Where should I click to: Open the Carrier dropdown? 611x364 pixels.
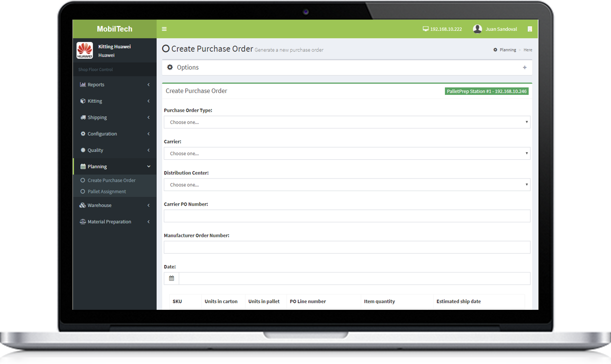point(347,154)
